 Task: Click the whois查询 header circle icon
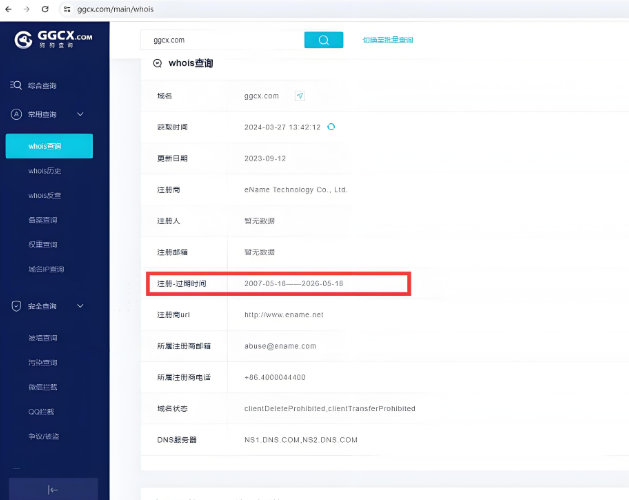point(157,63)
